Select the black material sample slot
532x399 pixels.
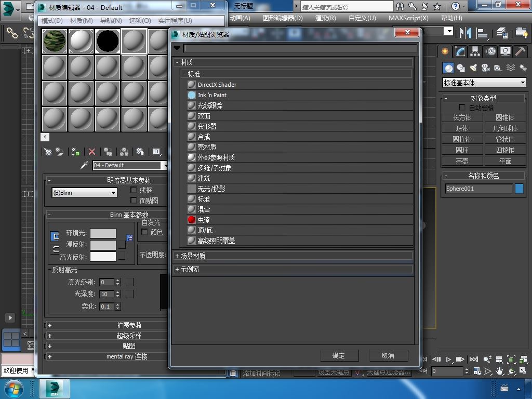[x=108, y=41]
